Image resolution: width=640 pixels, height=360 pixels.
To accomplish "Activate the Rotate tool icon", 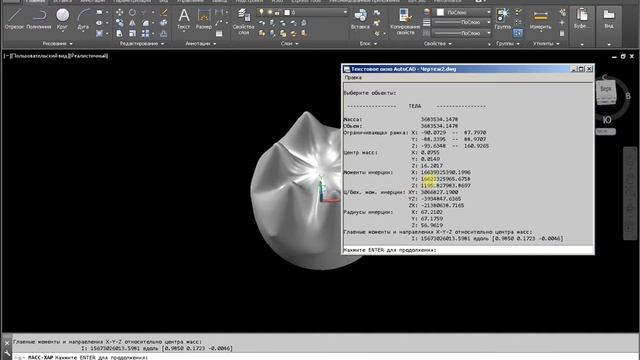I will 132,13.
